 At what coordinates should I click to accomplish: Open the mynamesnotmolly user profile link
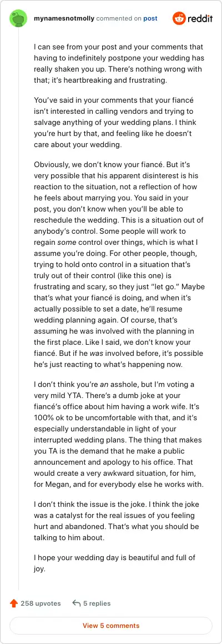[x=64, y=19]
